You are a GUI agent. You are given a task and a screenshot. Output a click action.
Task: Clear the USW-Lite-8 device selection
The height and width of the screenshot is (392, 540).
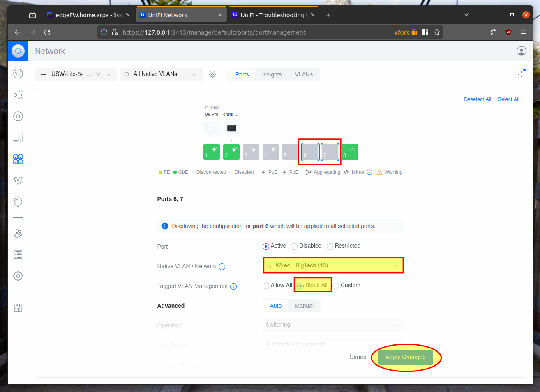point(98,74)
